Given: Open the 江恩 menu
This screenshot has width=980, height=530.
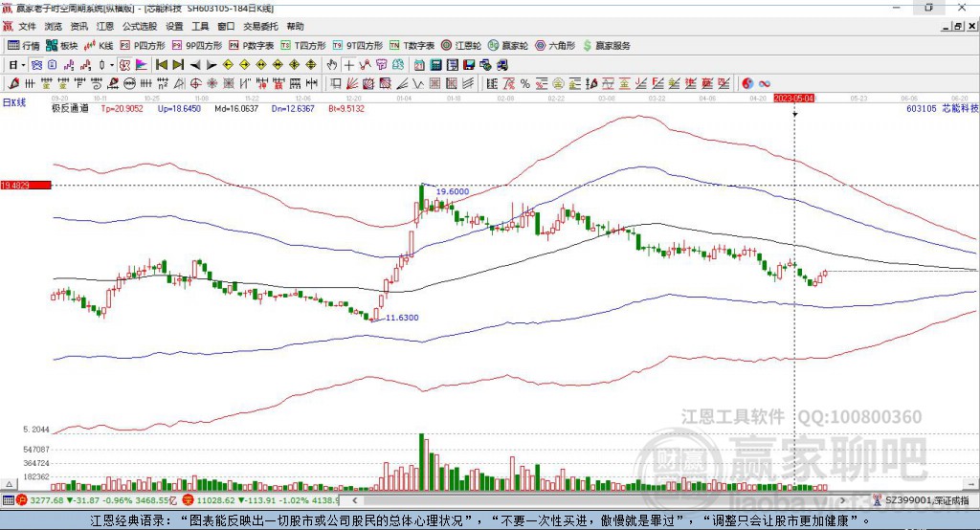Looking at the screenshot, I should pyautogui.click(x=105, y=26).
